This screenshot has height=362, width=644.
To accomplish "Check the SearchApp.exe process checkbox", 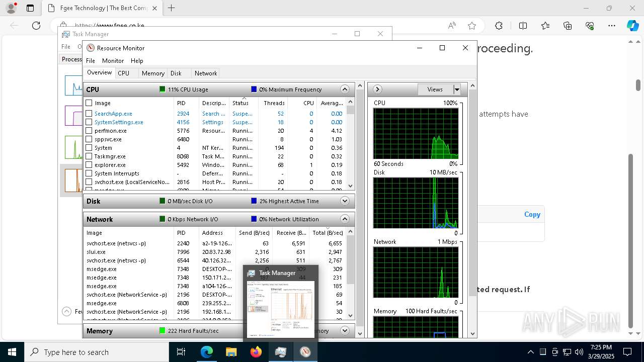I will 89,114.
